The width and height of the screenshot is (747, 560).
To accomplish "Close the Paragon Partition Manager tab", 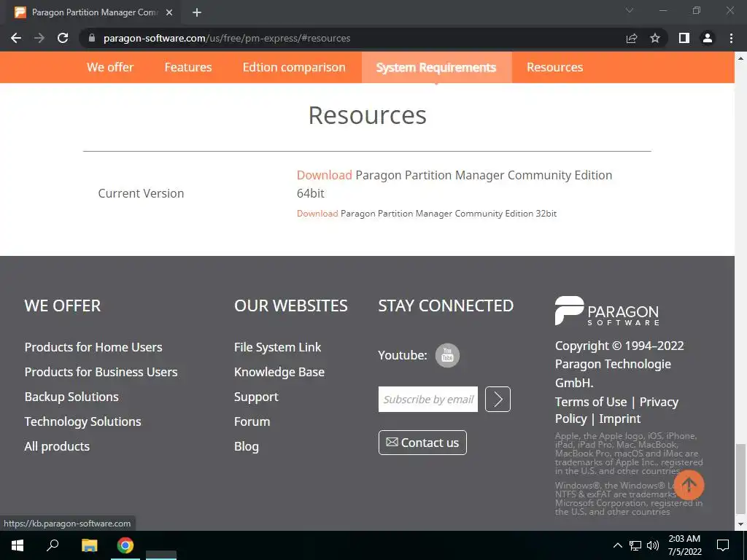I will coord(169,12).
